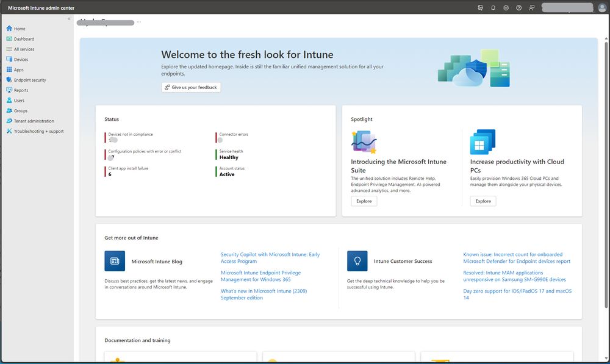Select the Users icon
Viewport: 610px width, 364px height.
pos(9,101)
